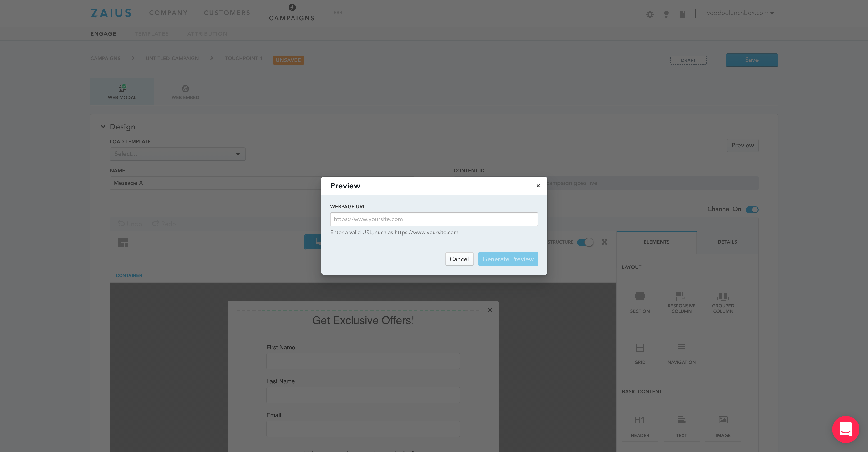Screen dimensions: 868x452
Task: Click the Redo arrow in editor toolbar
Action: pos(155,224)
